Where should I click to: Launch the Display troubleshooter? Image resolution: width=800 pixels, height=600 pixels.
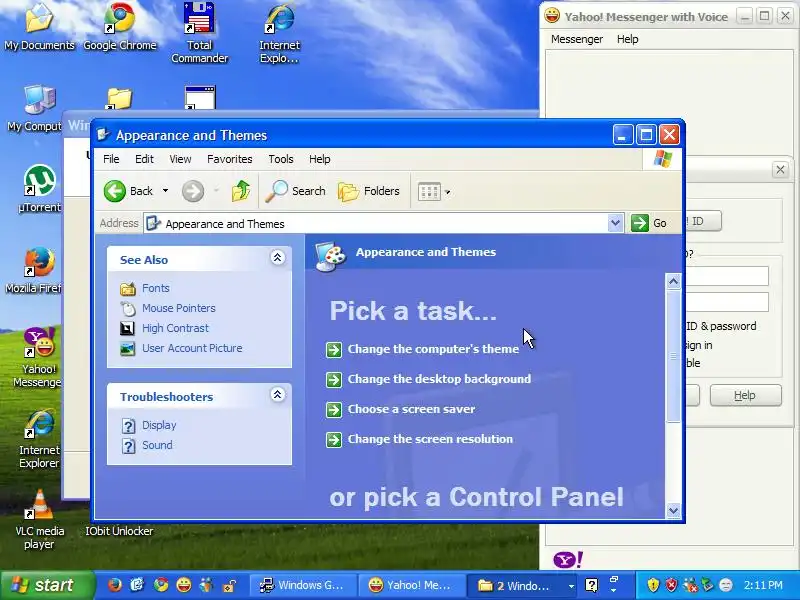pos(159,425)
